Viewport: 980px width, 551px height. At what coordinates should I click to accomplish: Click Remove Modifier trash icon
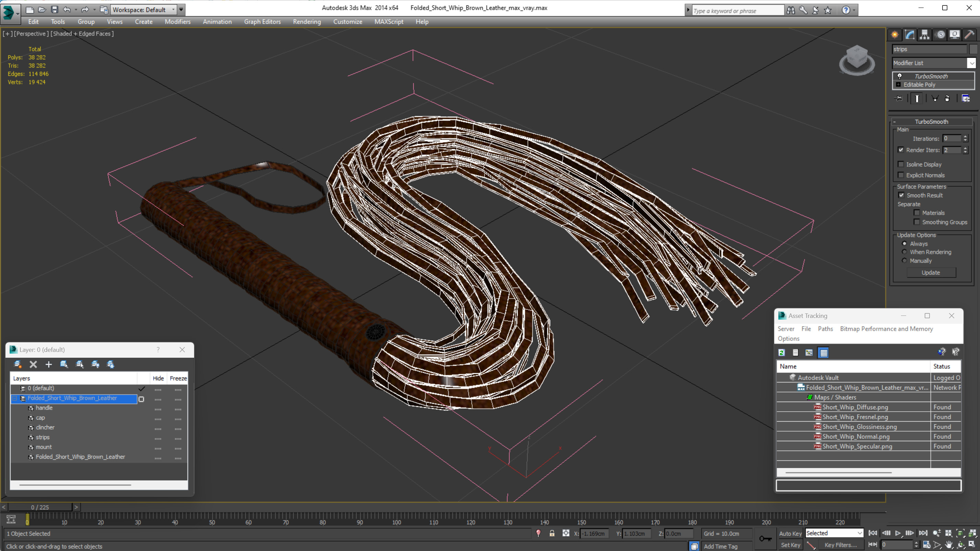(947, 99)
